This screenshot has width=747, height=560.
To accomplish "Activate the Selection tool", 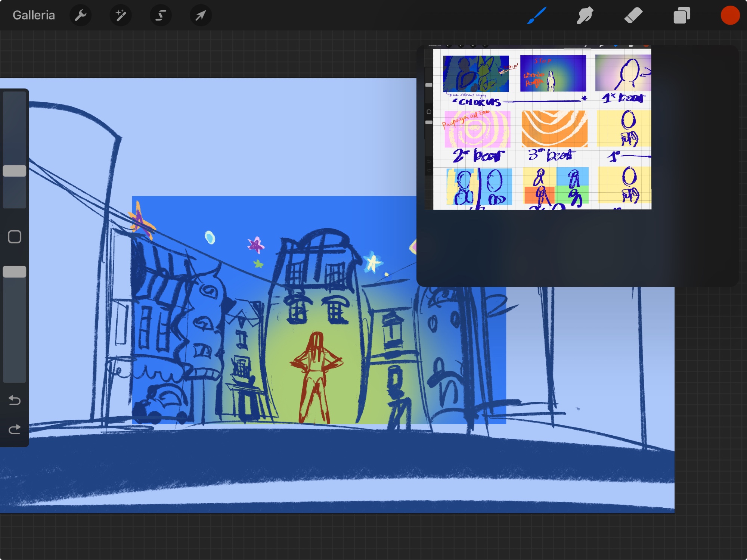I will tap(161, 15).
